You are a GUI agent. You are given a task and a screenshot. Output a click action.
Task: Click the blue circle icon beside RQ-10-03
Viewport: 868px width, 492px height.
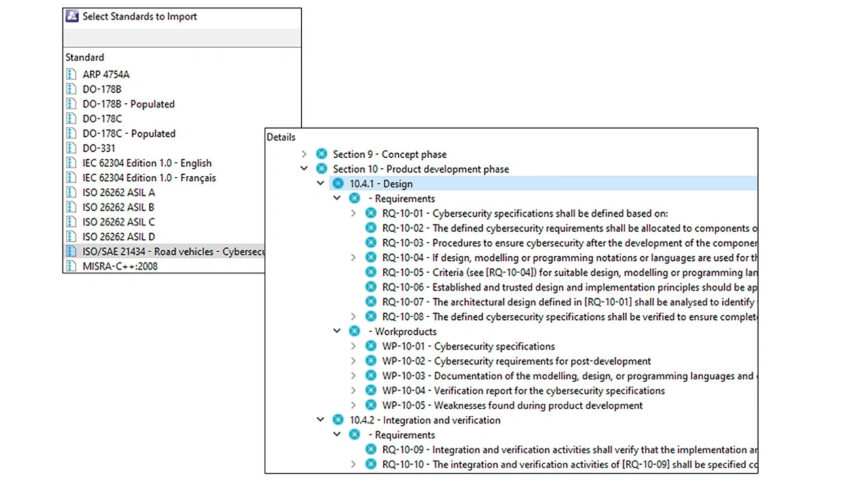point(371,243)
